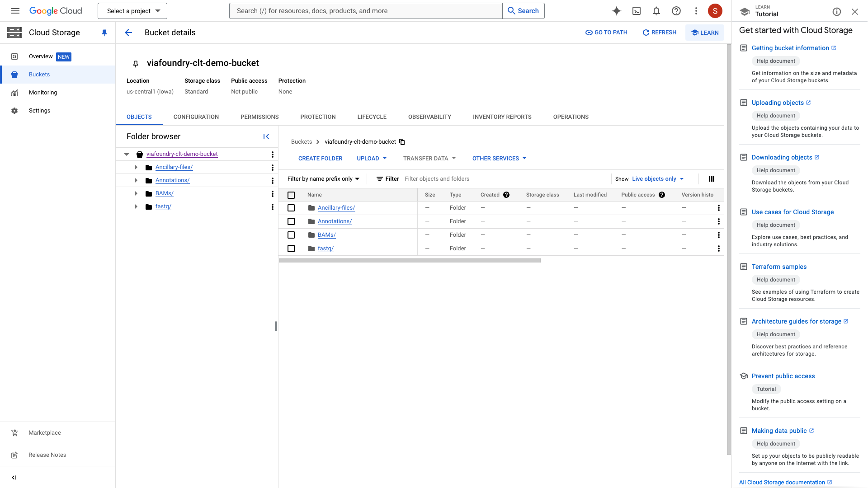Viewport: 868px width, 488px height.
Task: Click the Go To Path button
Action: 606,33
